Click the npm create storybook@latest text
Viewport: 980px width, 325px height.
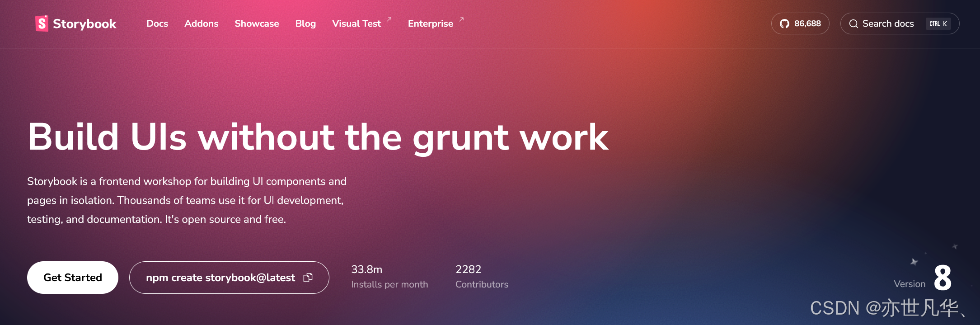tap(220, 278)
